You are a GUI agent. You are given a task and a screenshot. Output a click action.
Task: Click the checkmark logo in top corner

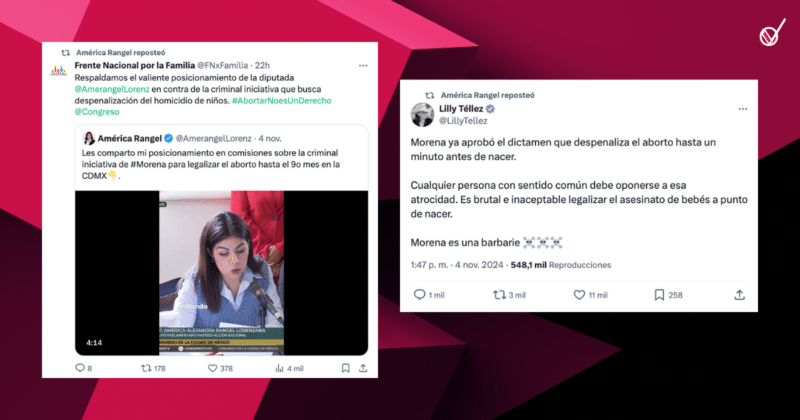pyautogui.click(x=772, y=33)
